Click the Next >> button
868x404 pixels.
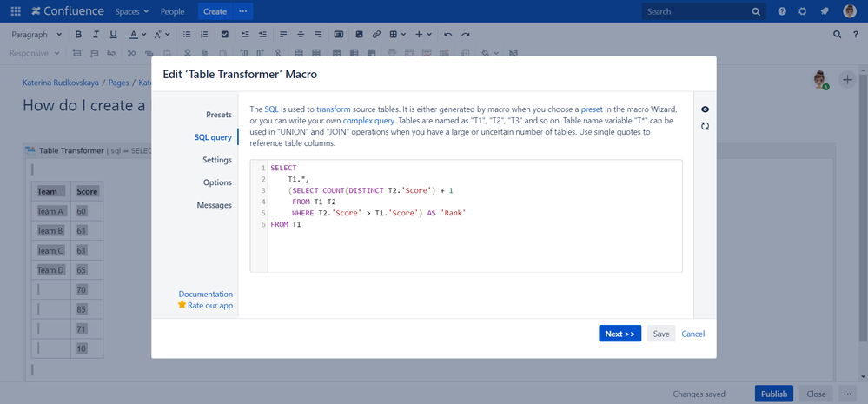(x=620, y=334)
